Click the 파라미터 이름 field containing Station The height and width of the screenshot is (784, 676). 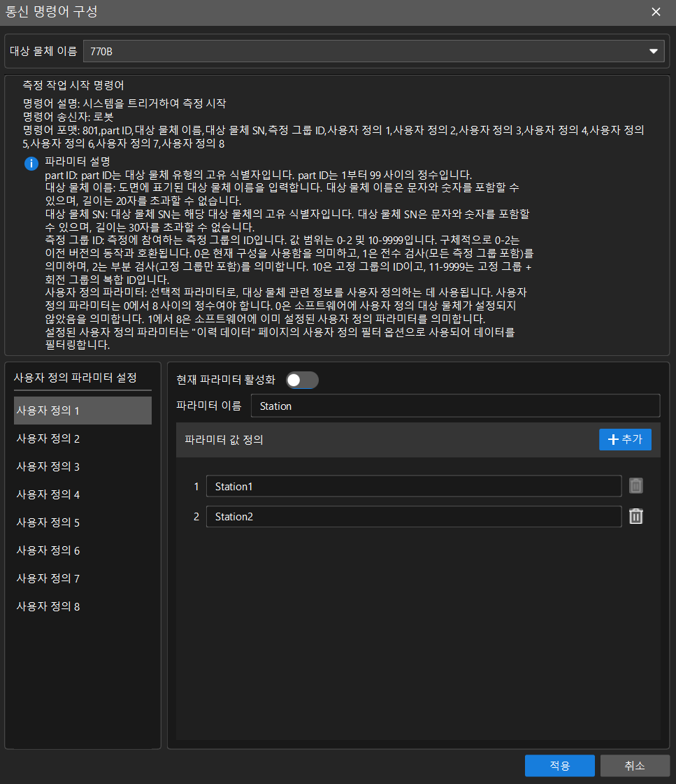coord(455,406)
